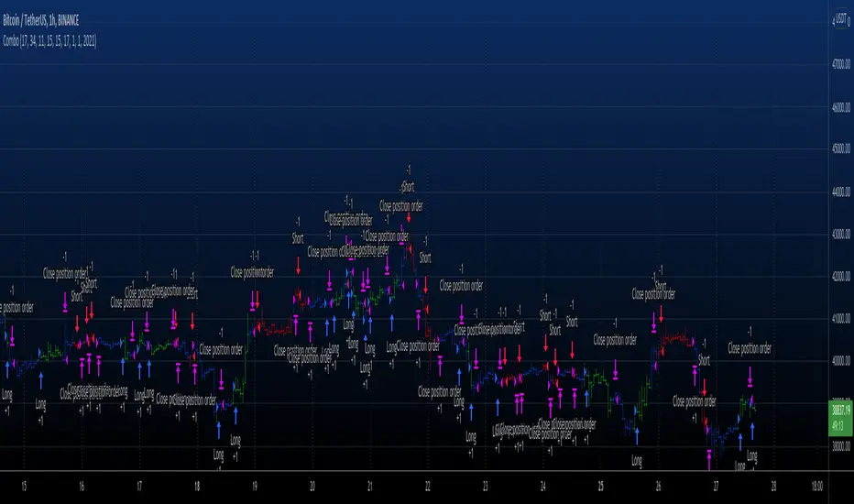854x504 pixels.
Task: Open the Combo strategy legend settings
Action: (49, 41)
